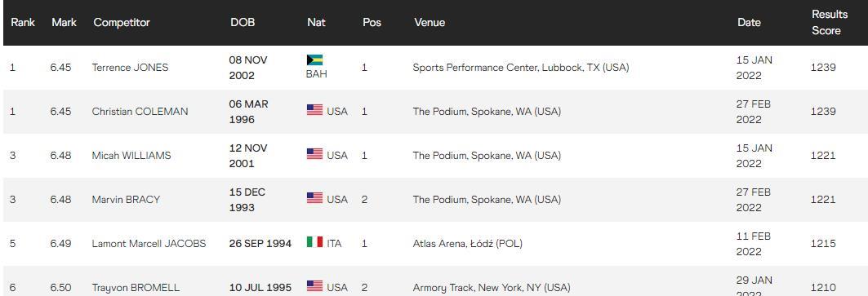Open Christian COLEMAN athlete profile
The image size is (868, 296).
click(x=140, y=112)
